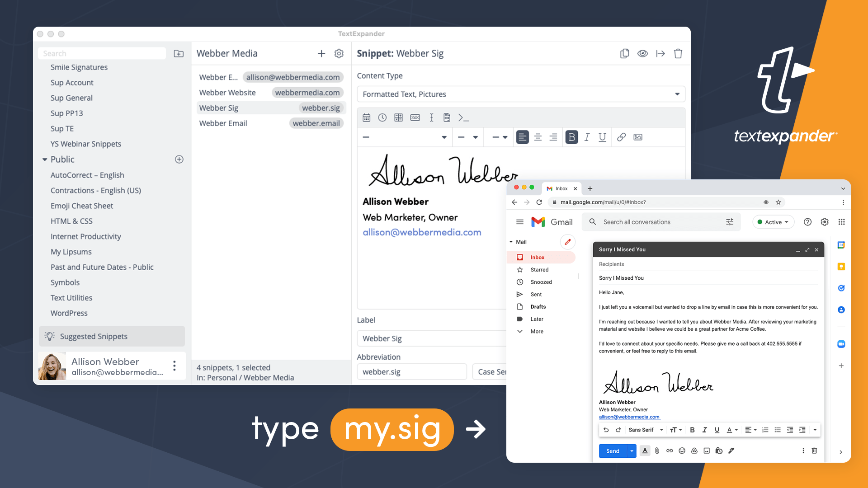This screenshot has height=488, width=868.
Task: Attach a file in the Gmail compose window
Action: [x=657, y=450]
